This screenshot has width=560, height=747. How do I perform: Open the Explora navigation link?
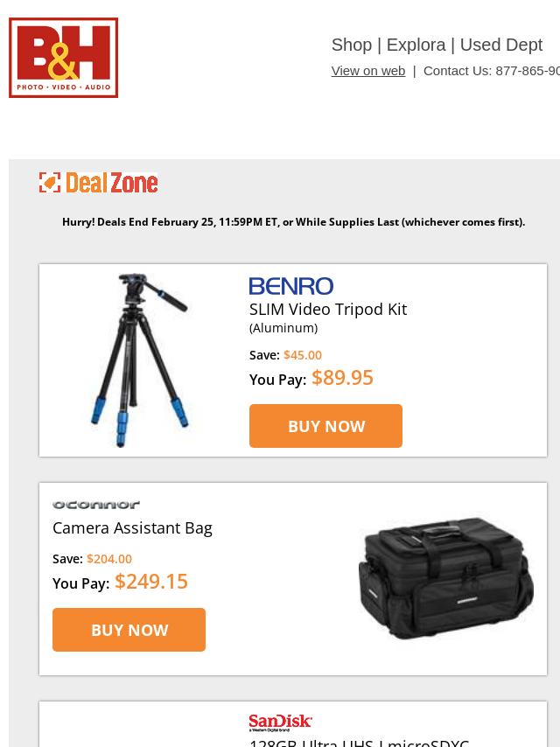[416, 45]
